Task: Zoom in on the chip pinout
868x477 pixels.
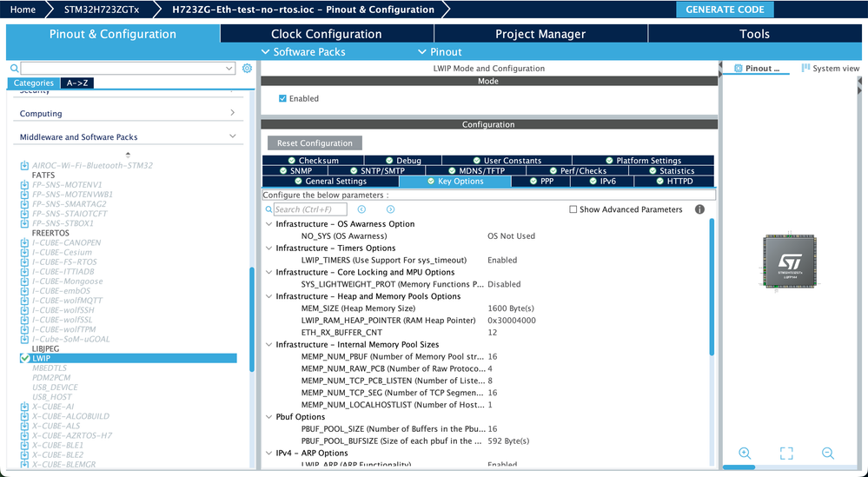Action: click(745, 454)
